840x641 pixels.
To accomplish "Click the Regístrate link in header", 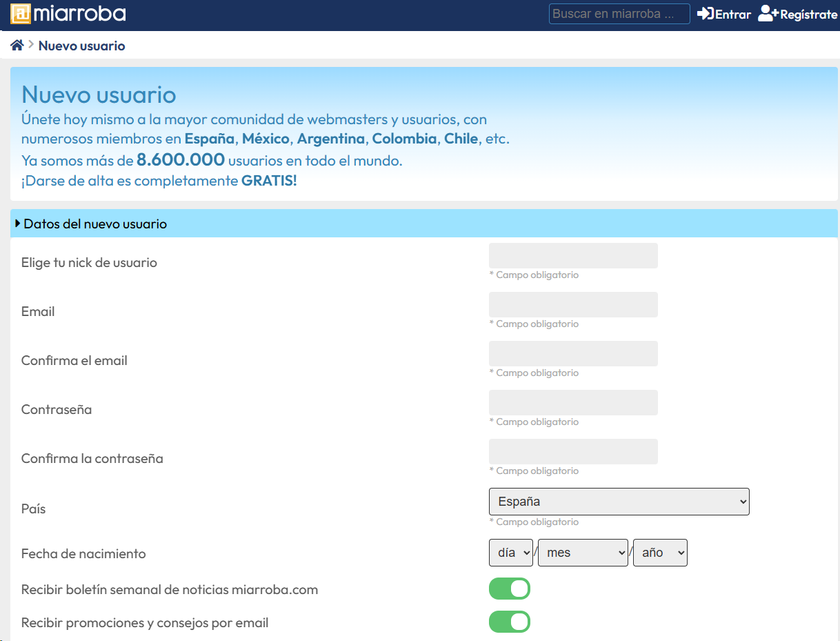I will click(x=808, y=14).
